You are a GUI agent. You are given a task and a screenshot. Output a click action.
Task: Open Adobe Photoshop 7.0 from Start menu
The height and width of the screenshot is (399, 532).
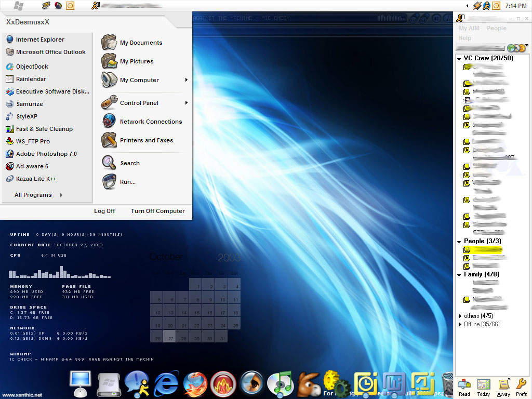(x=46, y=154)
